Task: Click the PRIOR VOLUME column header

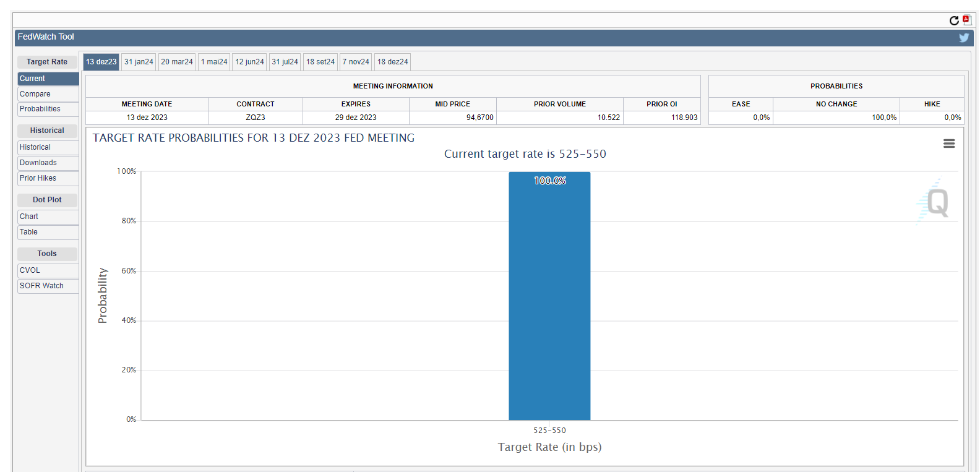Action: tap(560, 104)
